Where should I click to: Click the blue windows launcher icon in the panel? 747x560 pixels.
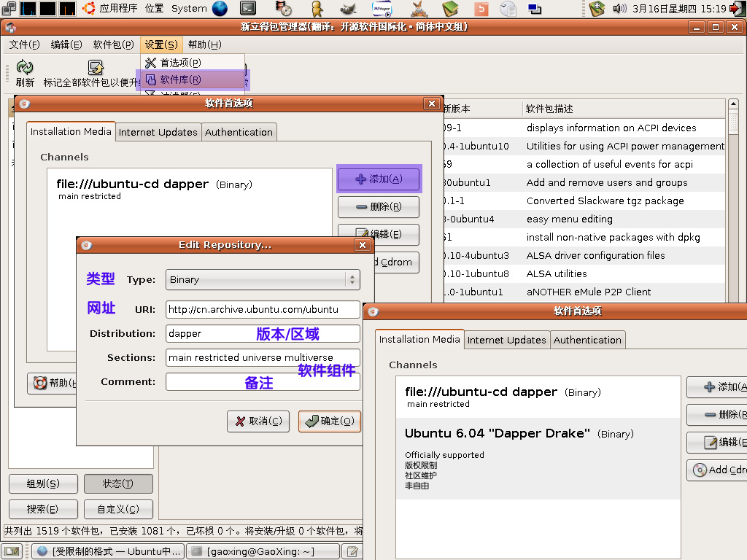(535, 8)
